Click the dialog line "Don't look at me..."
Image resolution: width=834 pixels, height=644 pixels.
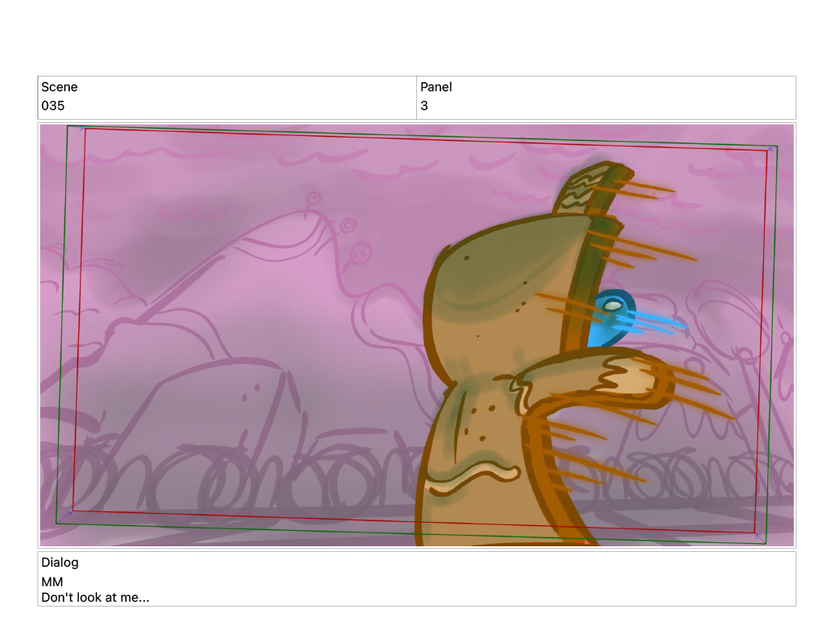[x=95, y=598]
